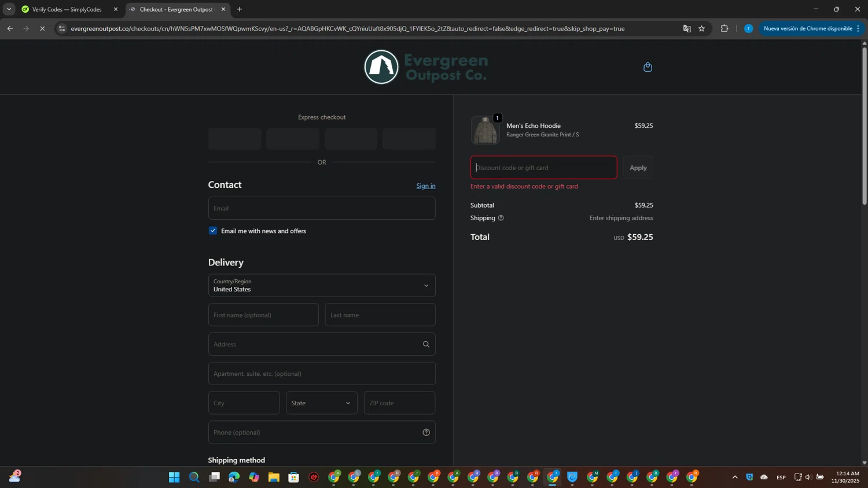Viewport: 868px width, 488px height.
Task: Click the Men's Echo Hoodie product name
Action: click(x=534, y=125)
